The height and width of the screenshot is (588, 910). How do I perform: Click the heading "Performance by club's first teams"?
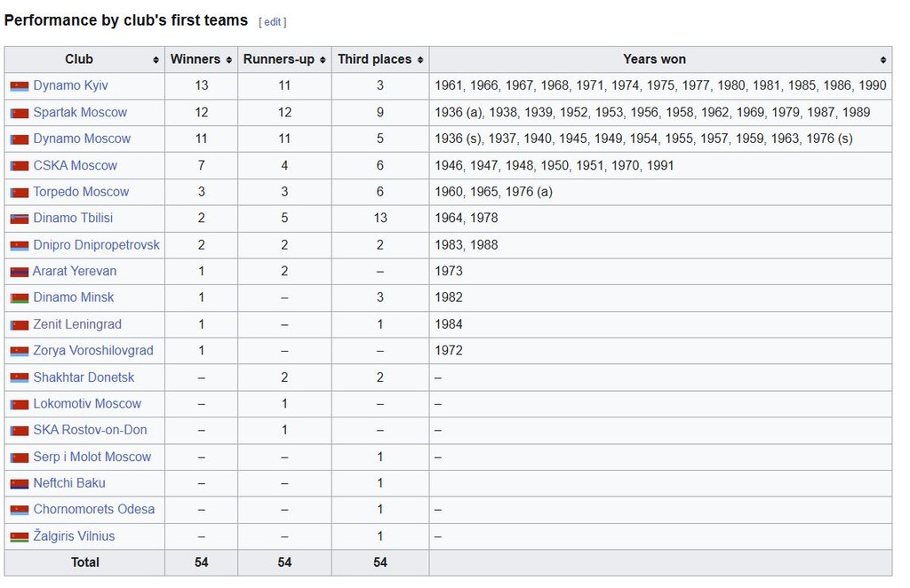tap(126, 20)
